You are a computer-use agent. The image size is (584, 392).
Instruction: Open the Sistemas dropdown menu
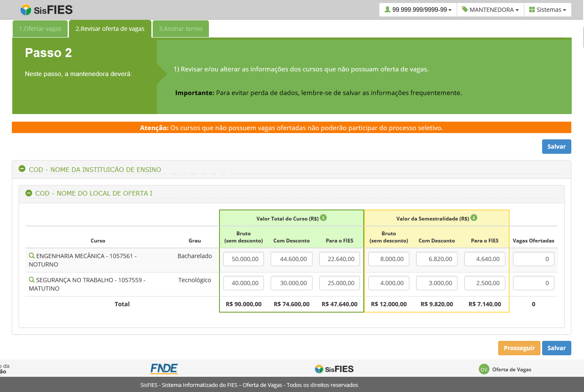548,10
